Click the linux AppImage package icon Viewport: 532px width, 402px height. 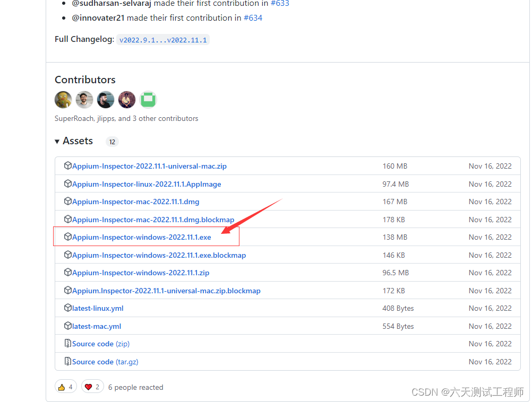click(x=68, y=183)
